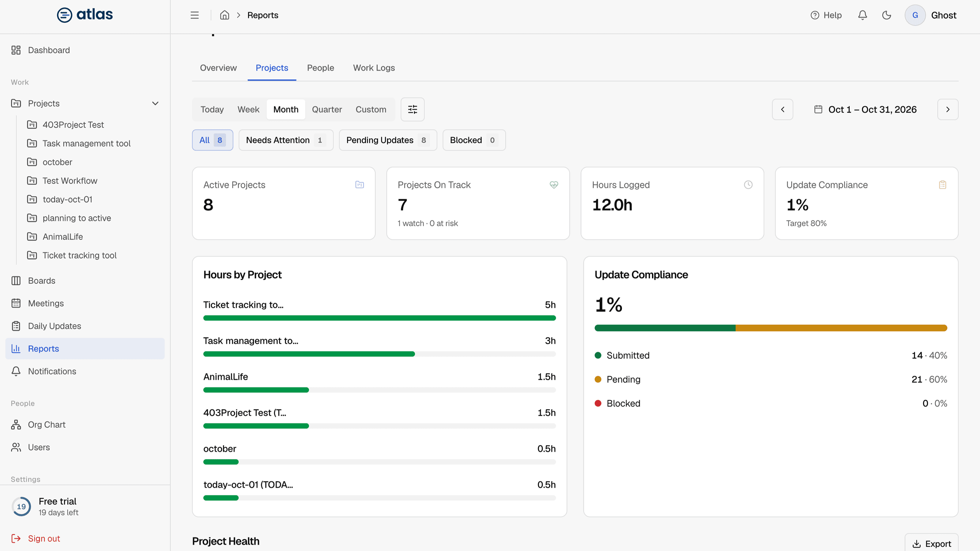Switch to Work Logs tab
The image size is (980, 551).
coord(374,68)
